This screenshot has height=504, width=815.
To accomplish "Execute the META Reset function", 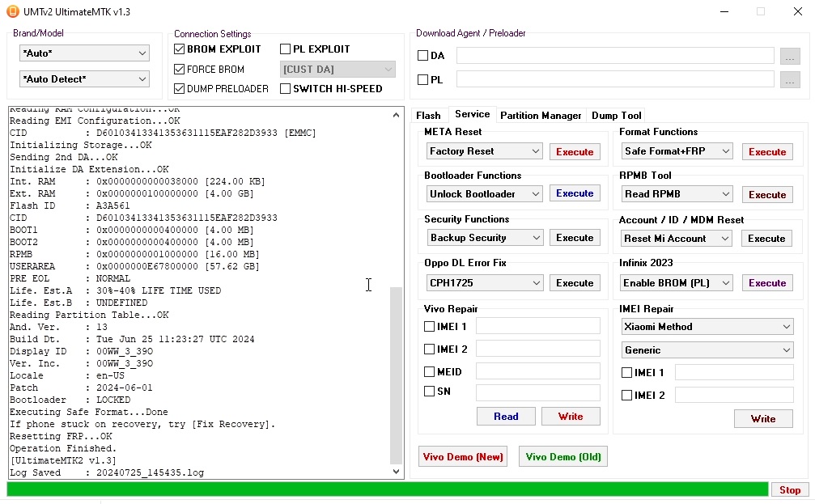I will [575, 152].
